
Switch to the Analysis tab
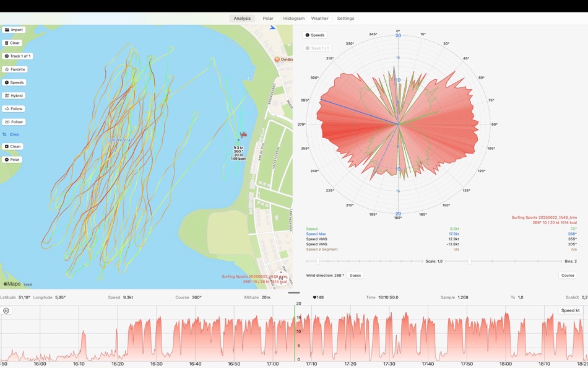point(242,18)
